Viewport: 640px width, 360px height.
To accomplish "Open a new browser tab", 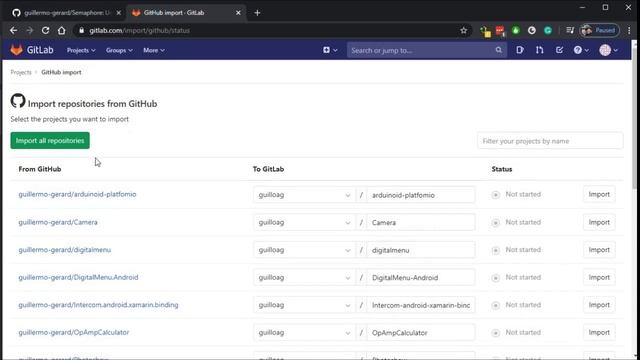I will [257, 13].
